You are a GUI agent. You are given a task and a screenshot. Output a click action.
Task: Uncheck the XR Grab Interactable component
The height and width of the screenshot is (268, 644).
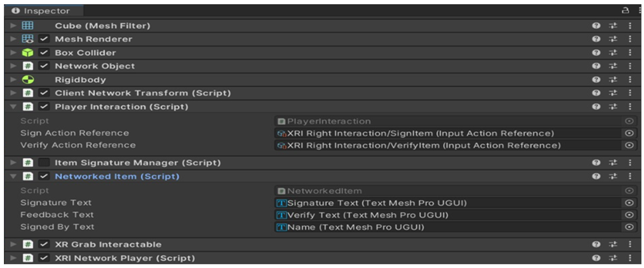pyautogui.click(x=44, y=244)
